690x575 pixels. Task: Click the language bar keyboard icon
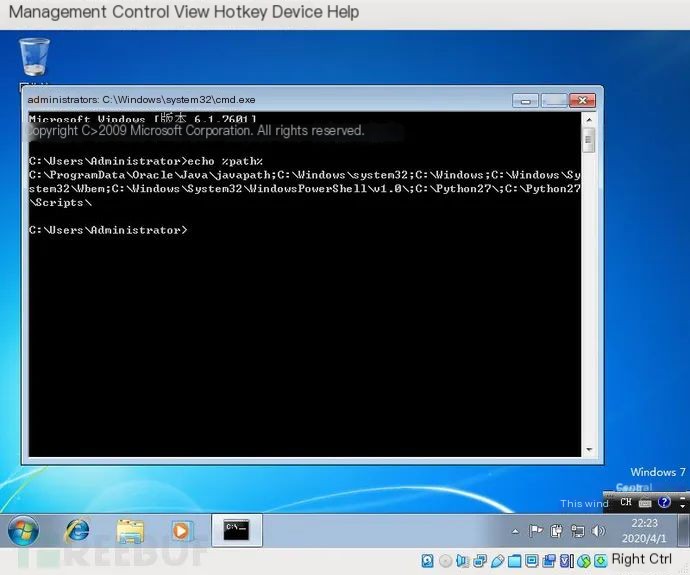pos(645,502)
